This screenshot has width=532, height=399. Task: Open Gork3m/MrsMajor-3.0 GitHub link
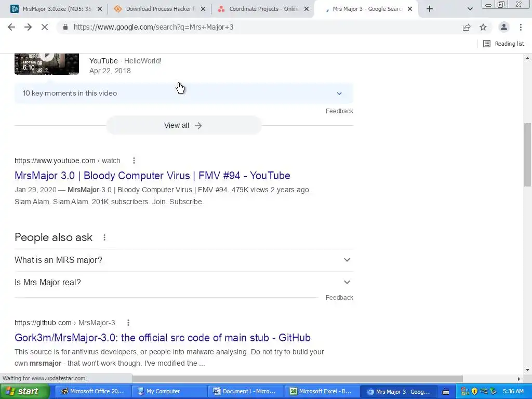(x=163, y=338)
